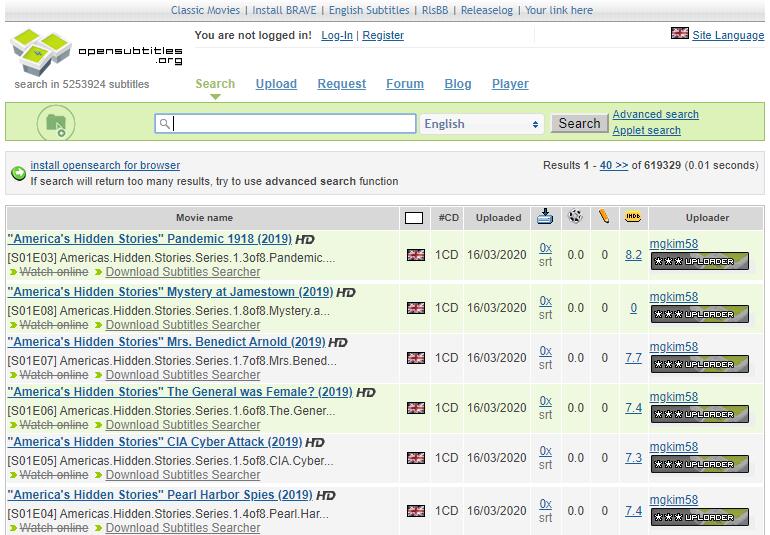Click the UK flag beside Site Language
The image size is (770, 535).
680,33
